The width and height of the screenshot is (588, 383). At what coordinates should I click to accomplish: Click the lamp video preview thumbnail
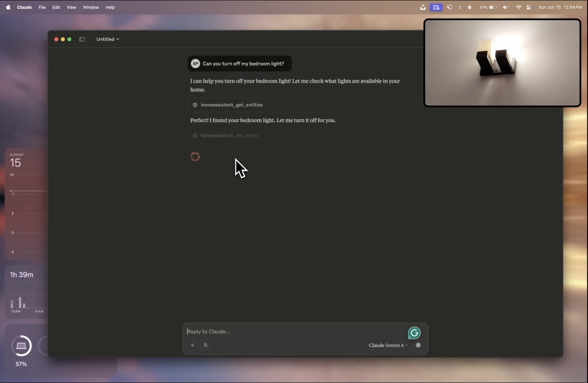(502, 63)
